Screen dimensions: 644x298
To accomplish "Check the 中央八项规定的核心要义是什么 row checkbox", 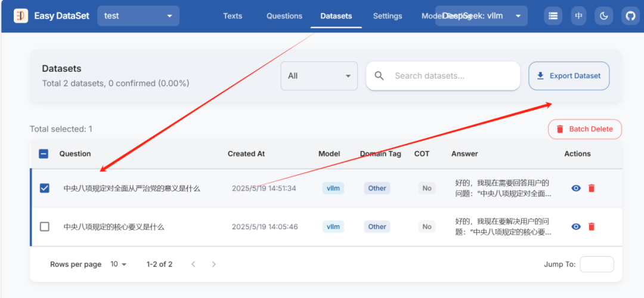I will point(44,226).
